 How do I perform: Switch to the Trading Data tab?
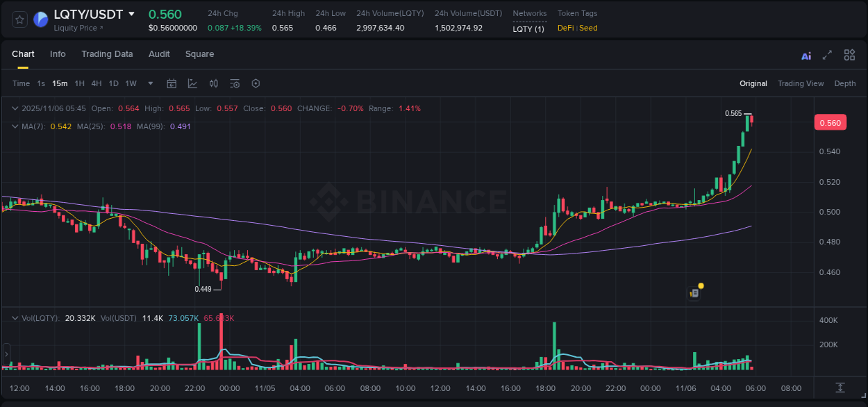pyautogui.click(x=107, y=53)
